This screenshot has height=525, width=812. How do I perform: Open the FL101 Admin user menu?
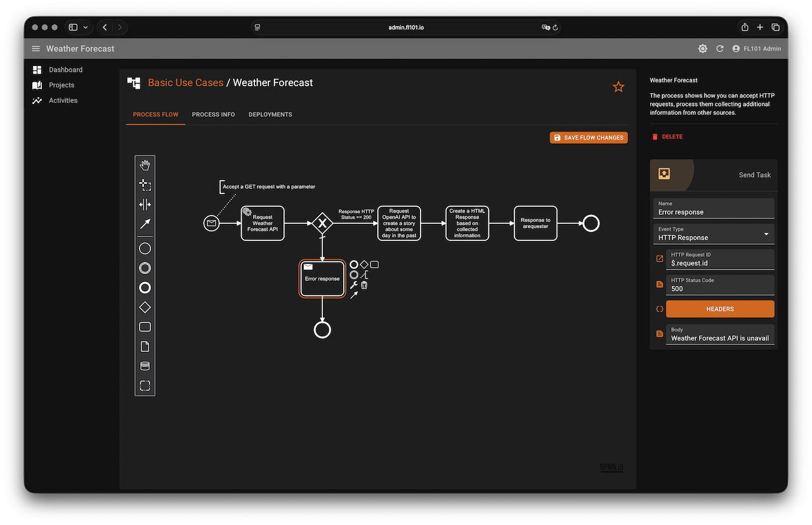click(756, 49)
